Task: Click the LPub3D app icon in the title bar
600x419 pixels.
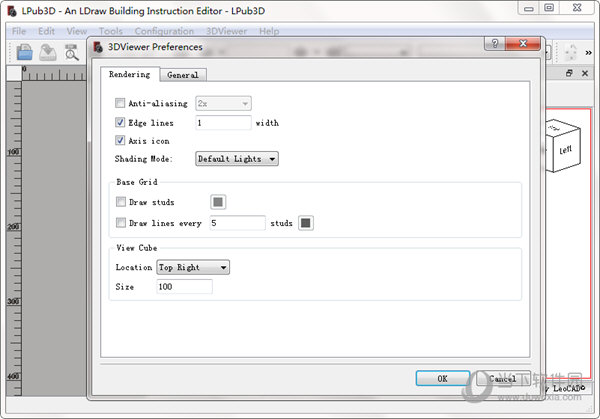Action: tap(12, 11)
